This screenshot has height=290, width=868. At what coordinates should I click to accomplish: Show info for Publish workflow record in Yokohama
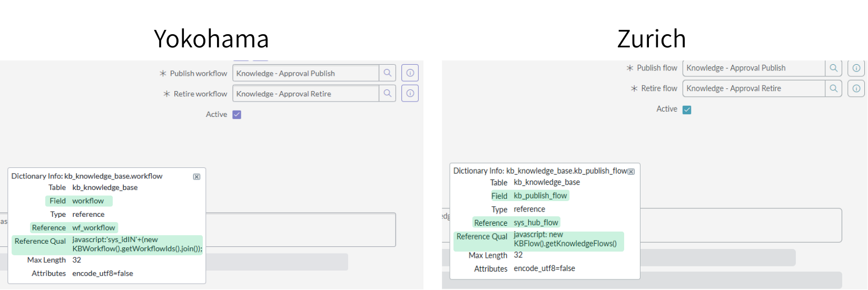(410, 73)
